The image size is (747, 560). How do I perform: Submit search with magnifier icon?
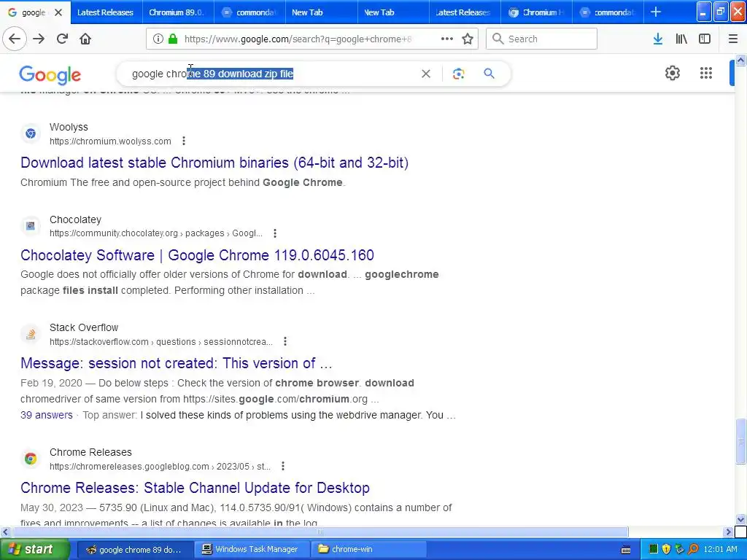(x=489, y=74)
